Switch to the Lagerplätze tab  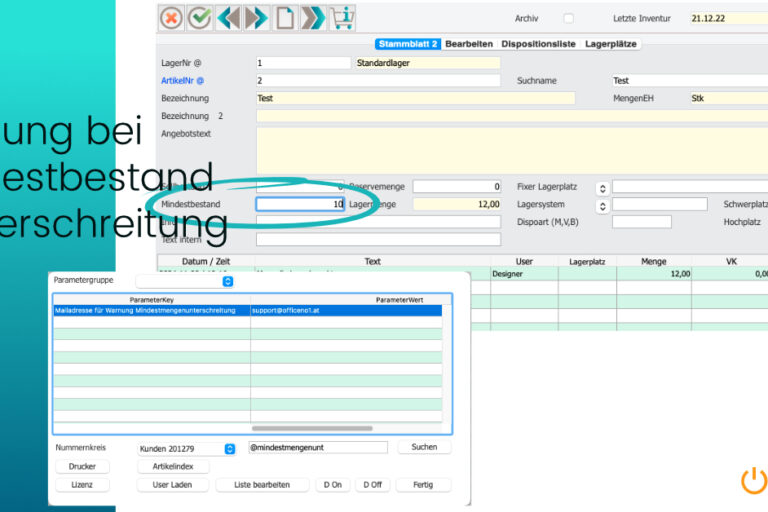611,44
